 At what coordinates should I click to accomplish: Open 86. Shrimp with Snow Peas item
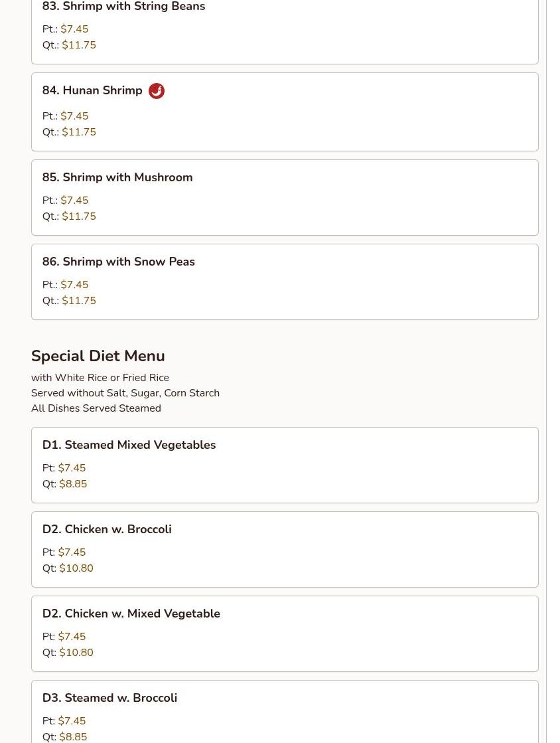coord(285,282)
